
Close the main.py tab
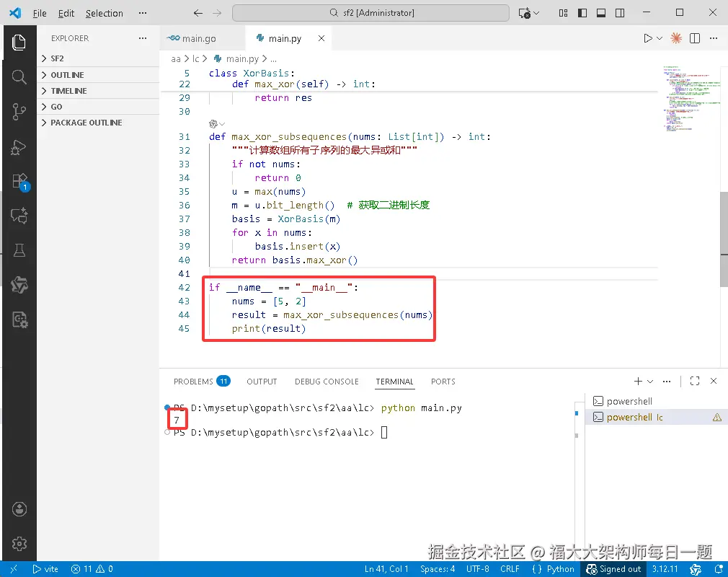coord(321,38)
